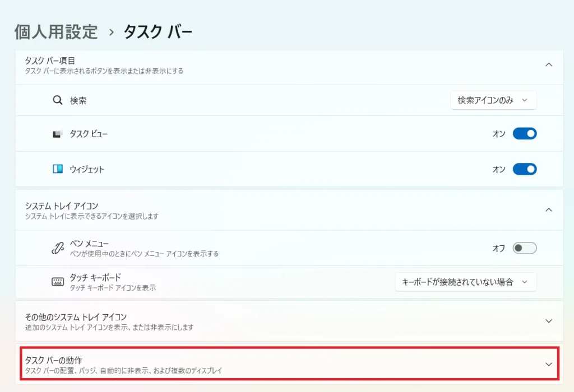Click the タッチ キーボード row label
This screenshot has height=392, width=574.
tap(95, 278)
